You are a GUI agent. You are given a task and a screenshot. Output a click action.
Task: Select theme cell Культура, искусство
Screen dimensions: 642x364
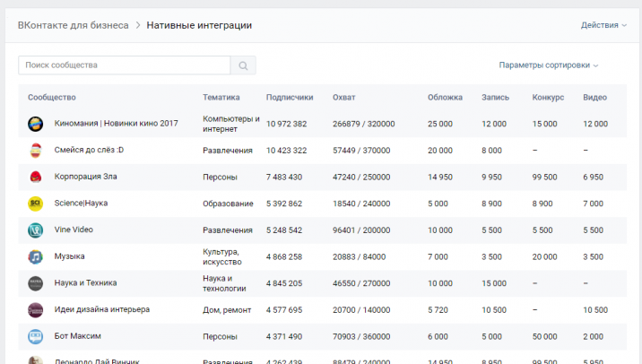pyautogui.click(x=221, y=256)
